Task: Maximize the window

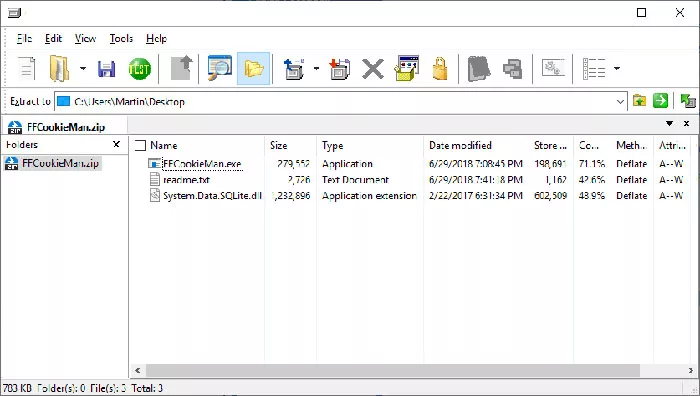Action: [641, 13]
